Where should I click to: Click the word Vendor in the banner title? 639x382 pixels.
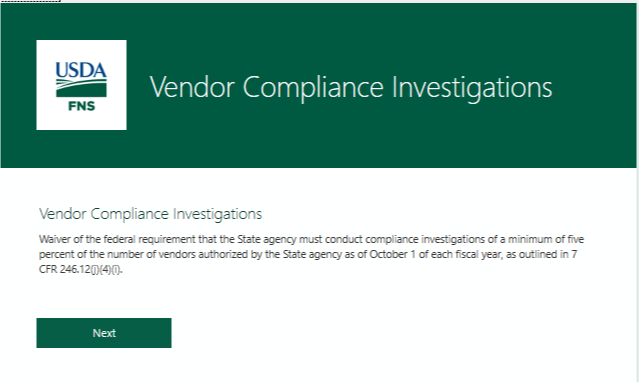tap(192, 87)
